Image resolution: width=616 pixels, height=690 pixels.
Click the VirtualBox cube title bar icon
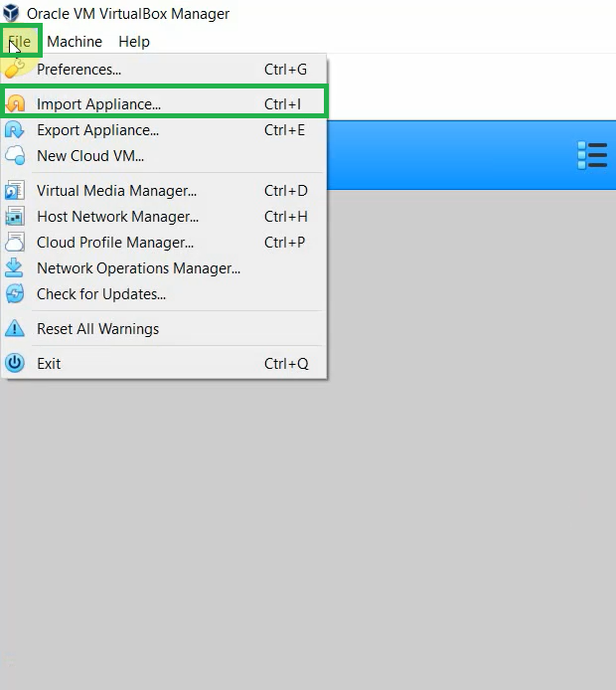tap(11, 13)
